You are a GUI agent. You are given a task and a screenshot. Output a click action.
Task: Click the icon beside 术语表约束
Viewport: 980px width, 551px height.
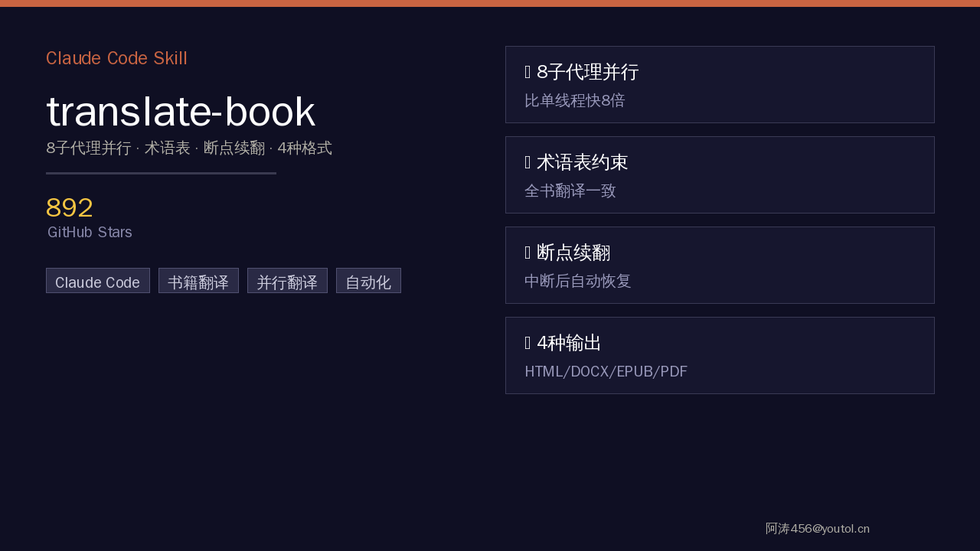click(x=528, y=162)
